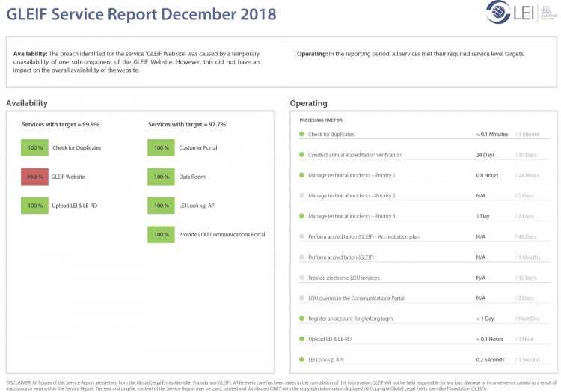
Task: Click the green dot beside Check for duplicates
Action: [301, 135]
